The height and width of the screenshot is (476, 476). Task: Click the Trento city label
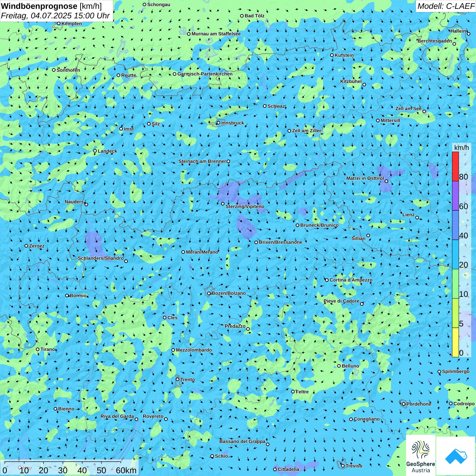(188, 379)
